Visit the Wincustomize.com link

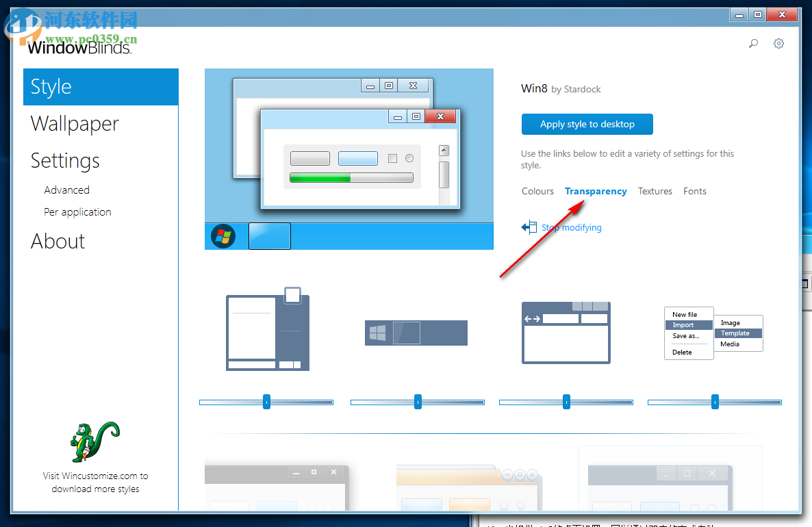[95, 482]
